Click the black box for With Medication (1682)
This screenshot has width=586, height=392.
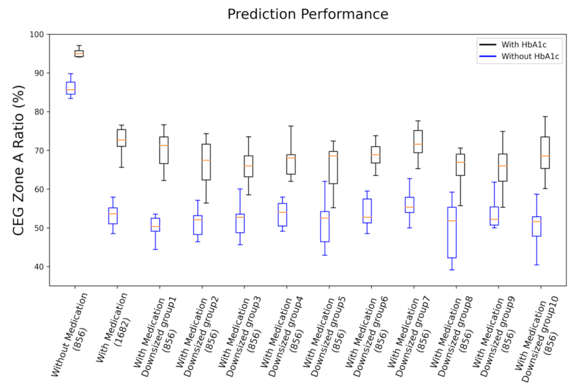(121, 138)
